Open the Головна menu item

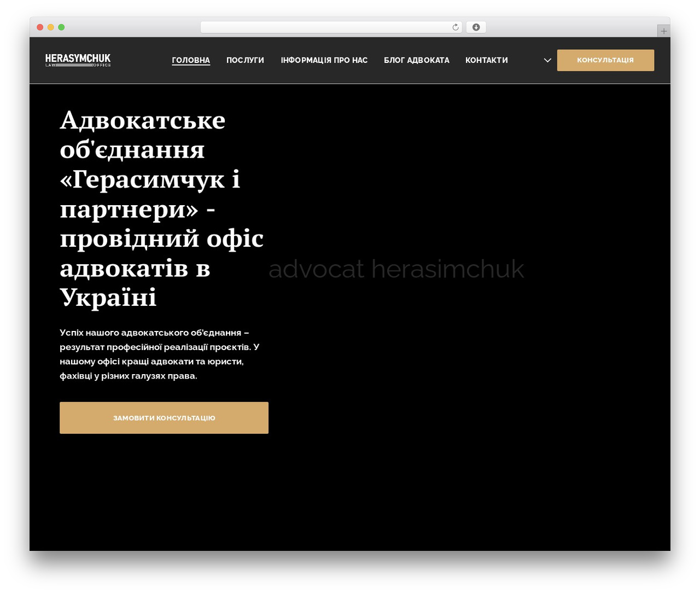point(191,60)
